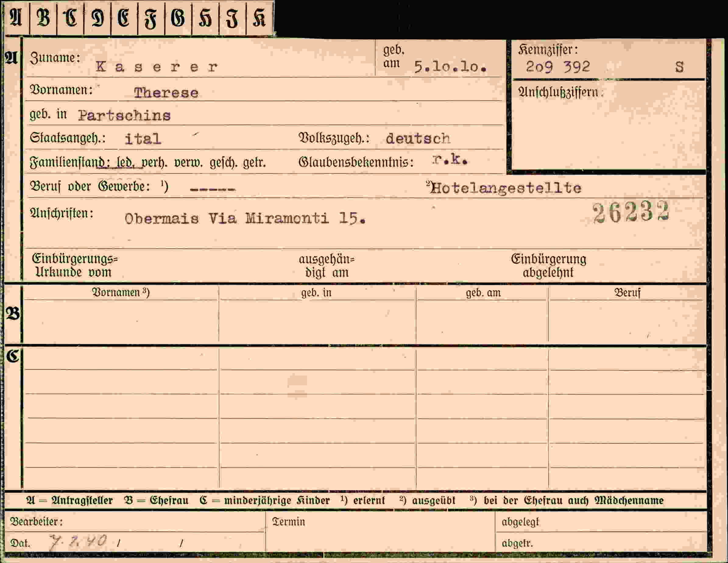The height and width of the screenshot is (563, 728).
Task: Click the footnote 'C = minderjährige Kinder'
Action: click(265, 500)
